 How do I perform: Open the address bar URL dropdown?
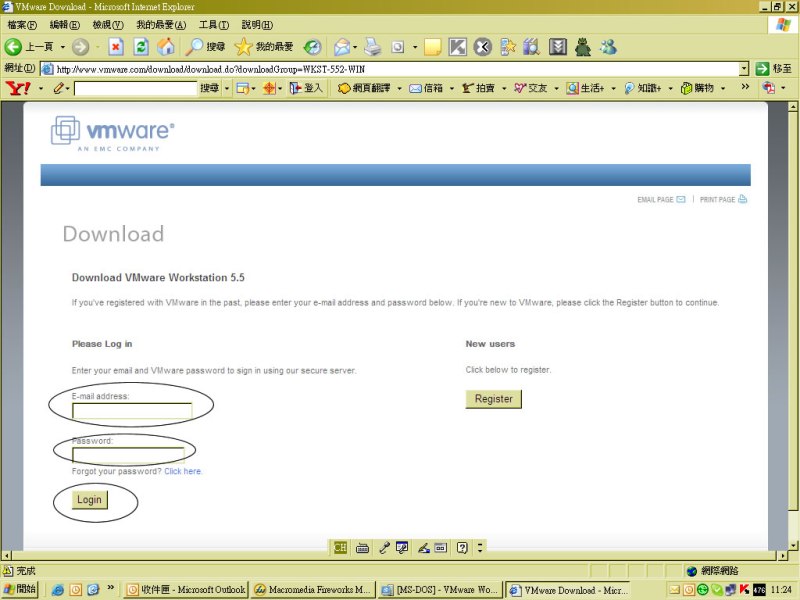(744, 69)
